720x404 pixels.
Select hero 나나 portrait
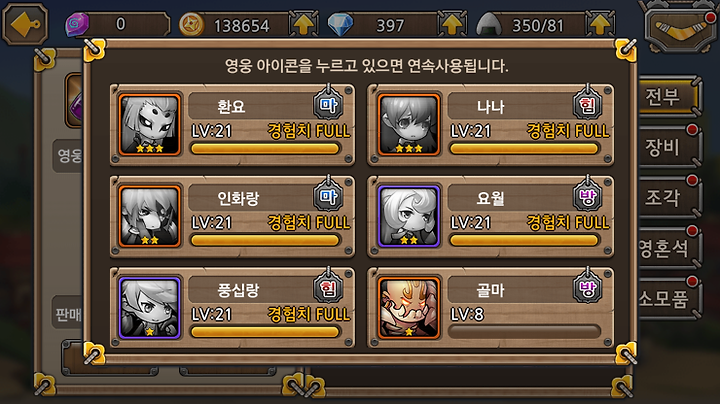(409, 124)
